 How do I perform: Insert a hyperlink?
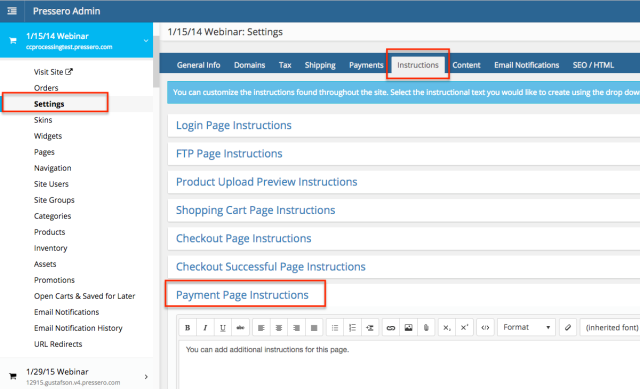tap(391, 327)
